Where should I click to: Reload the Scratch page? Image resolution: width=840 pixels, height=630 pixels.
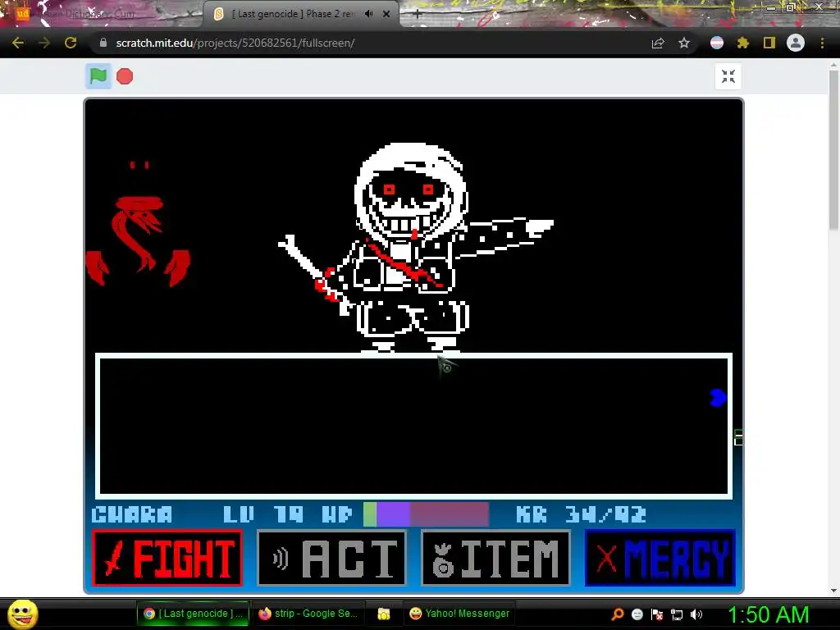71,43
